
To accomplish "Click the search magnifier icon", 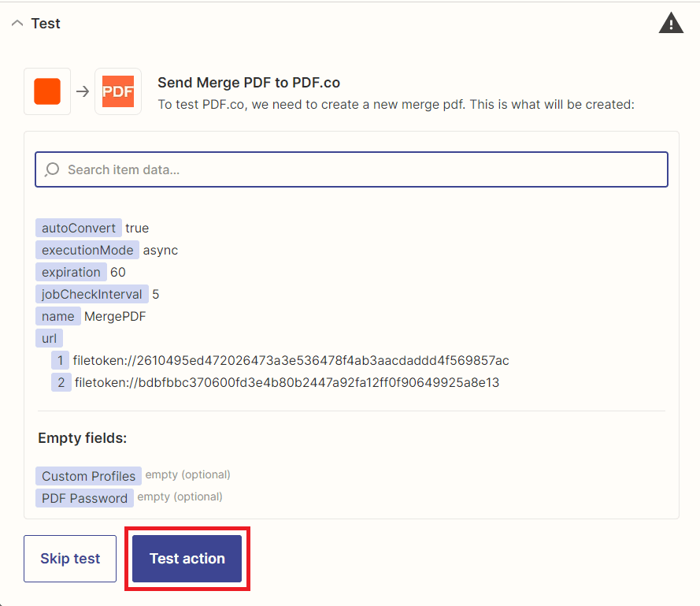I will tap(52, 169).
